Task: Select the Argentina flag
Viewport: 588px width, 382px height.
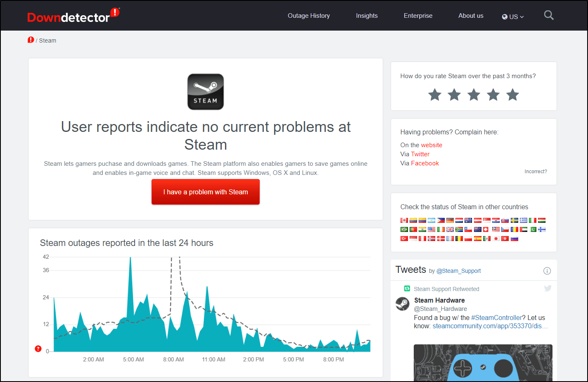Action: click(432, 220)
